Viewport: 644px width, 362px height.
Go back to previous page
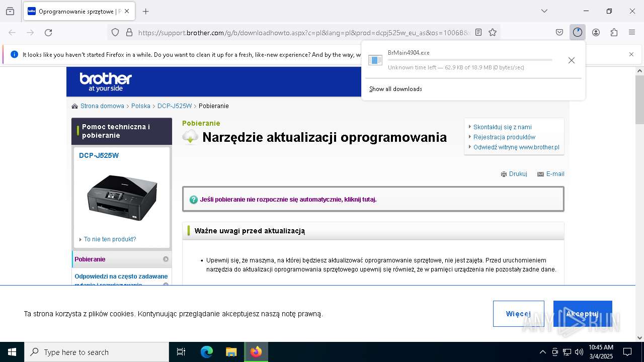click(12, 32)
